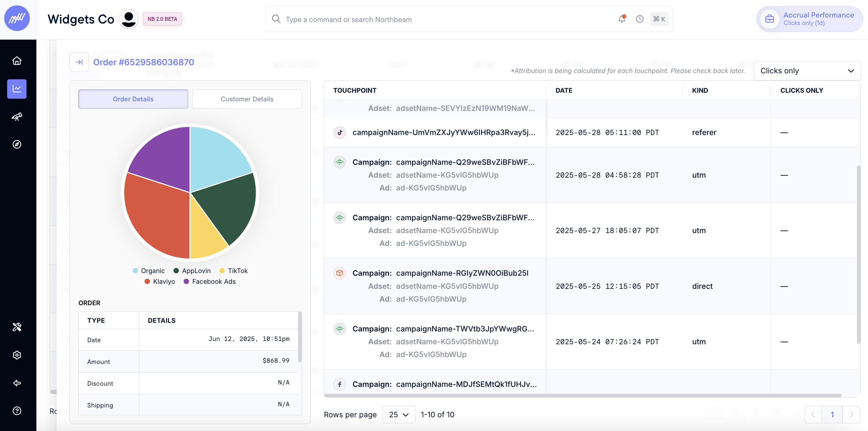The width and height of the screenshot is (868, 431).
Task: Click the direct kind cell
Action: pyautogui.click(x=702, y=286)
